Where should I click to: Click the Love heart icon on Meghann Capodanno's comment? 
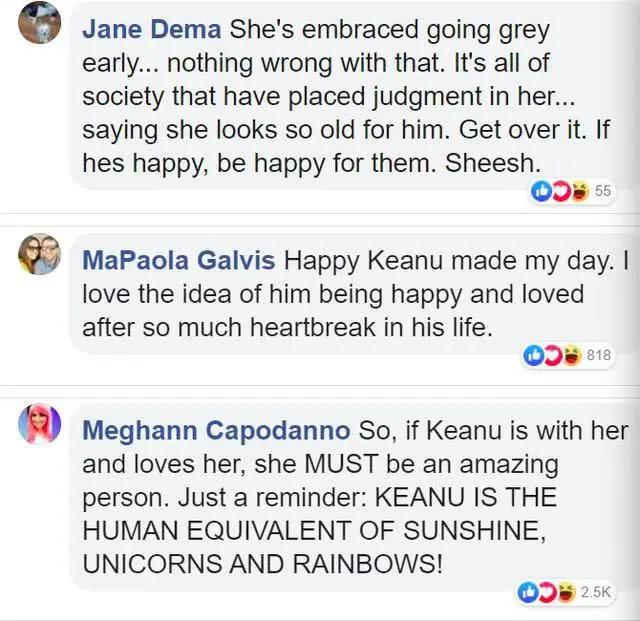tap(547, 592)
